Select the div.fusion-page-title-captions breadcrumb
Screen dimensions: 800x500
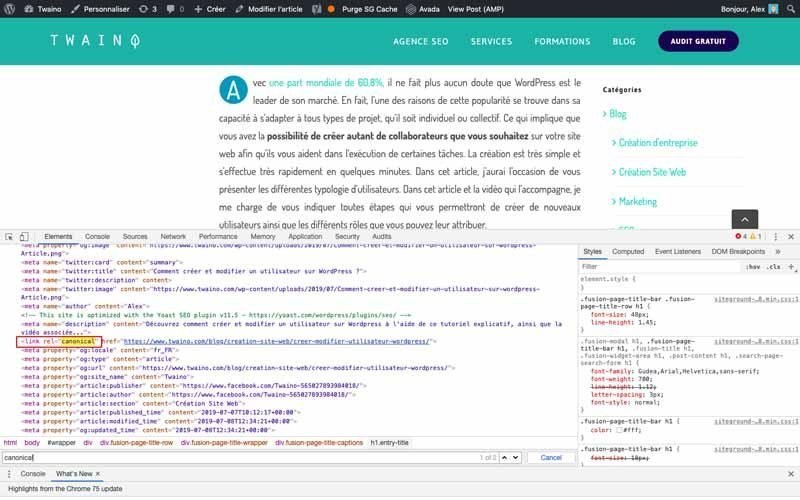point(319,443)
